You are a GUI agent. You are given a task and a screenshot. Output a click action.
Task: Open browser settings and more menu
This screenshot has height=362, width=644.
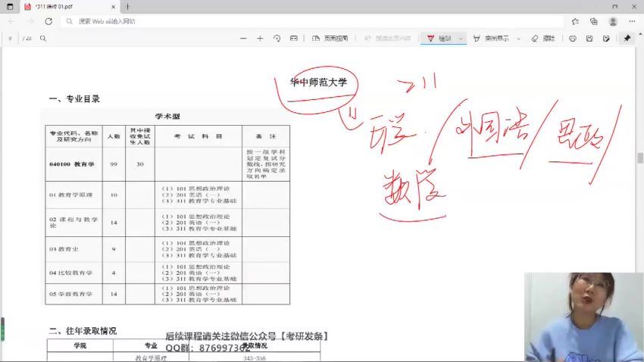[632, 21]
